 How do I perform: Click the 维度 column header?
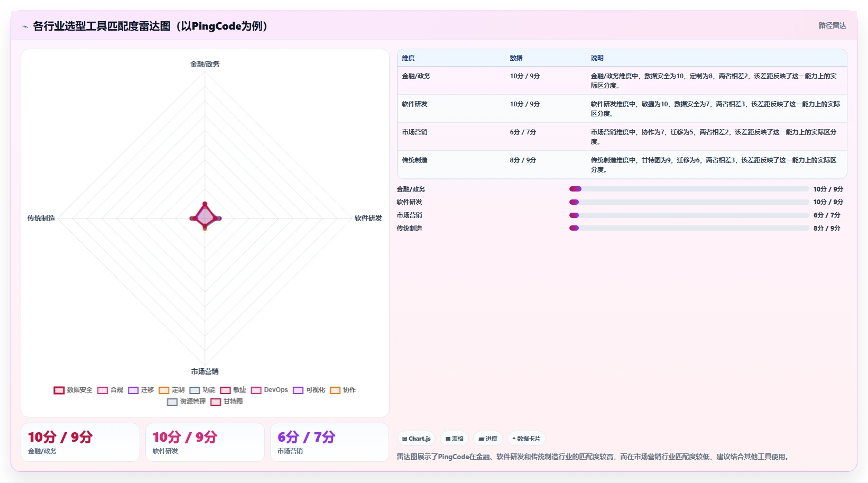409,58
